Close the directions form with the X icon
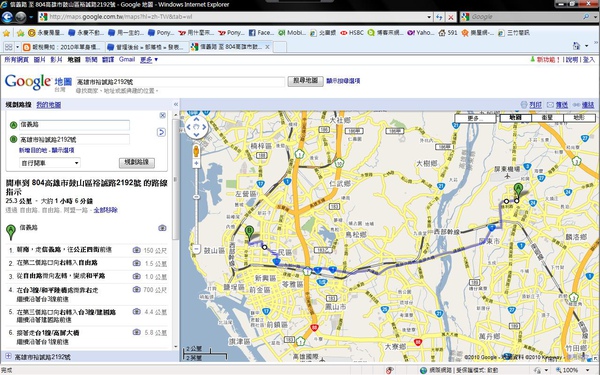600x375 pixels. 163,115
